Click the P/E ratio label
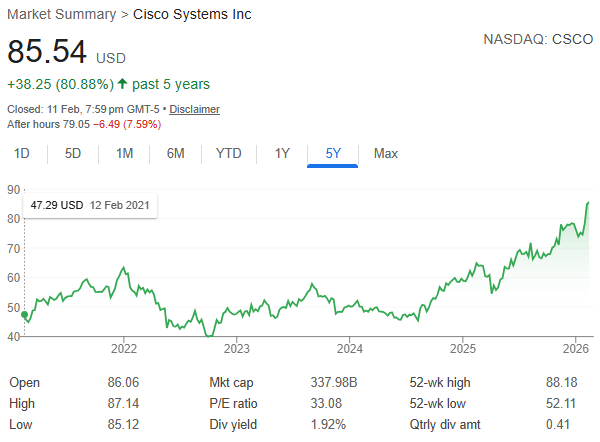 pos(232,403)
